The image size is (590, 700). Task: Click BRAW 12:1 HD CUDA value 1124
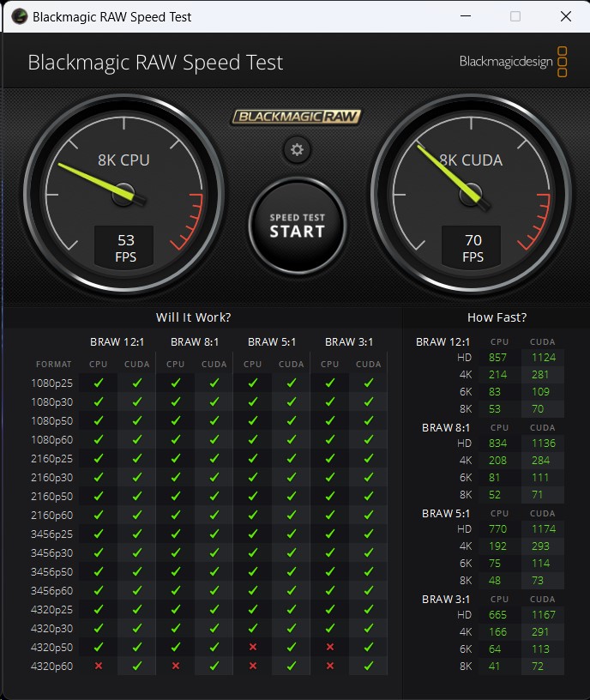coord(544,357)
